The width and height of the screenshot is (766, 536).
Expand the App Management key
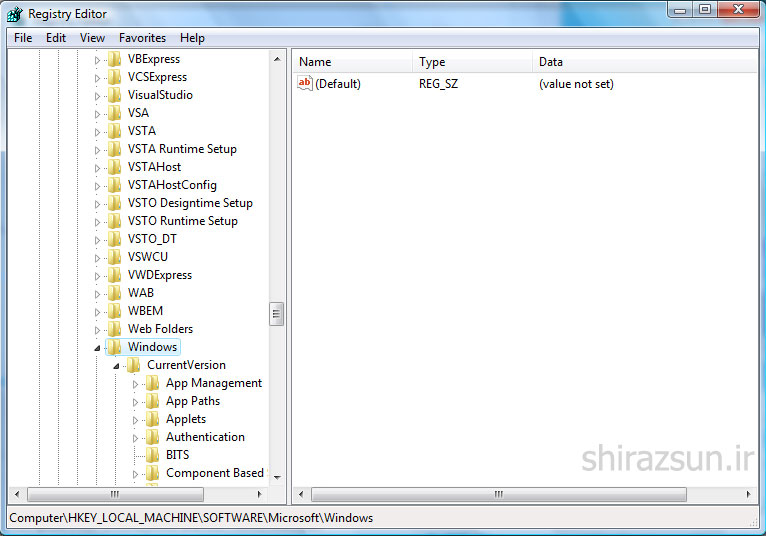135,384
